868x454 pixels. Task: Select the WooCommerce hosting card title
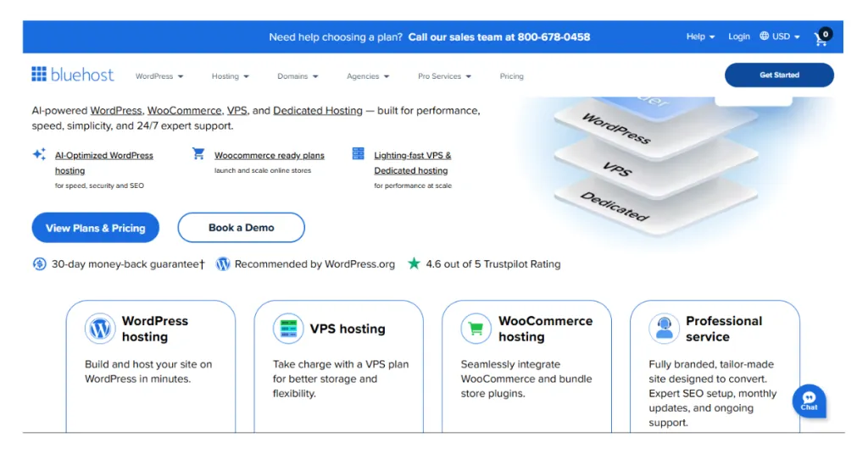(545, 329)
